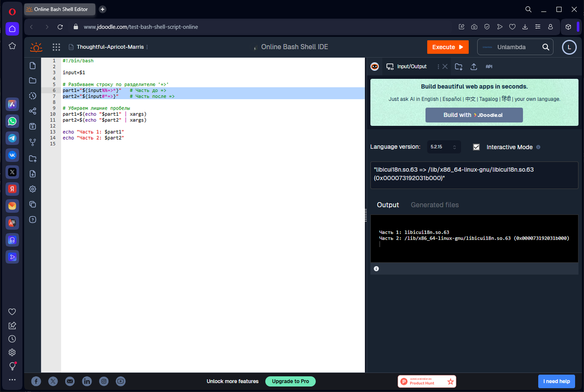Click the folder download icon beside Input/Output
This screenshot has width=584, height=392.
458,67
